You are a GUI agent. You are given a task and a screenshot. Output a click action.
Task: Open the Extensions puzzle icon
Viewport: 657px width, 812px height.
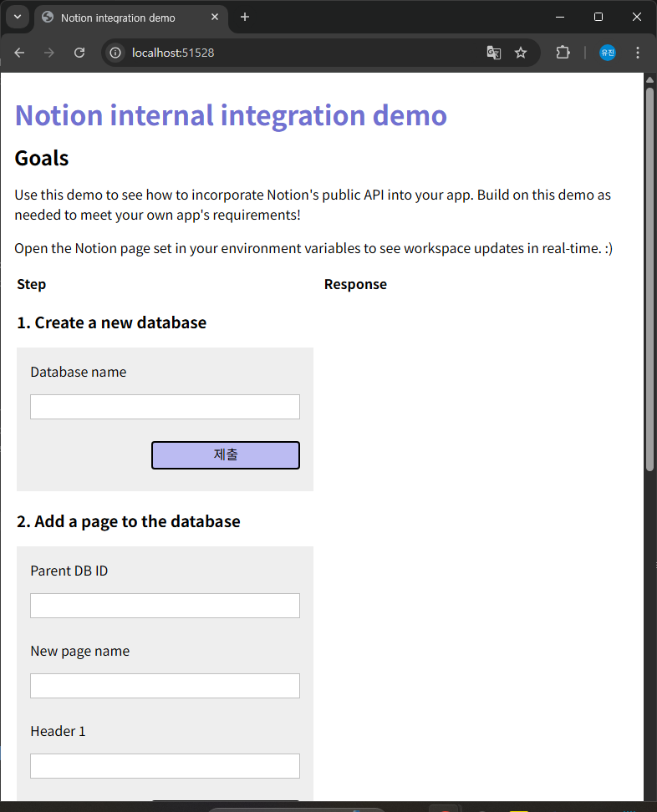point(563,53)
